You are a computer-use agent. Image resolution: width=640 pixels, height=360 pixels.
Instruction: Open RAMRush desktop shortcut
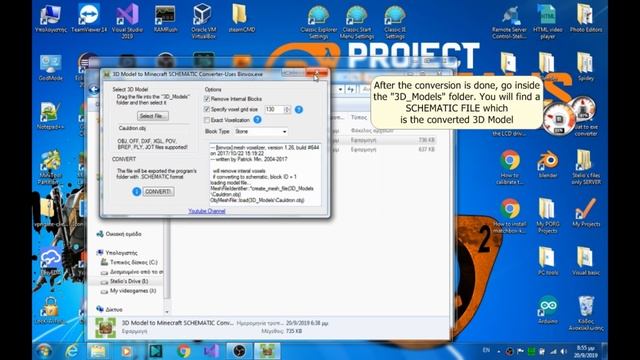coord(165,18)
